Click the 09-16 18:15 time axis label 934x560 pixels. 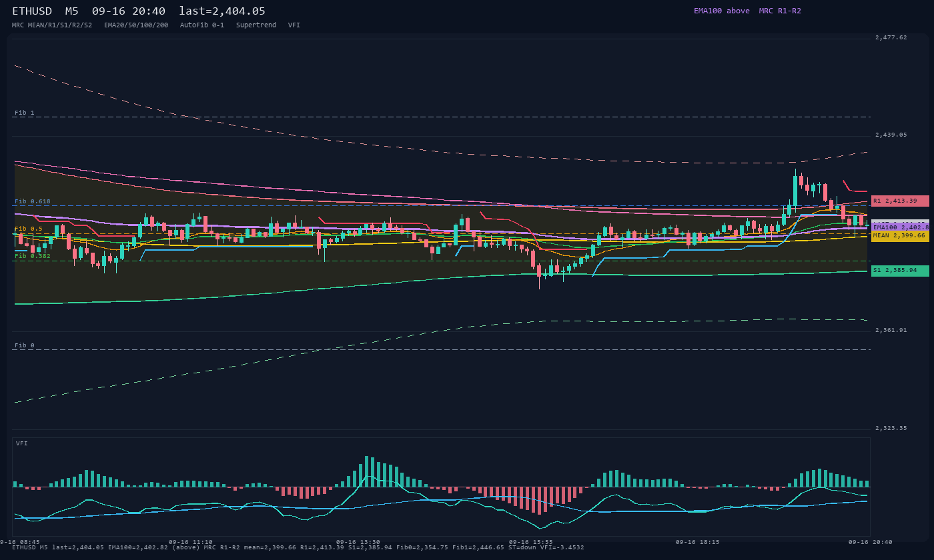[698, 542]
